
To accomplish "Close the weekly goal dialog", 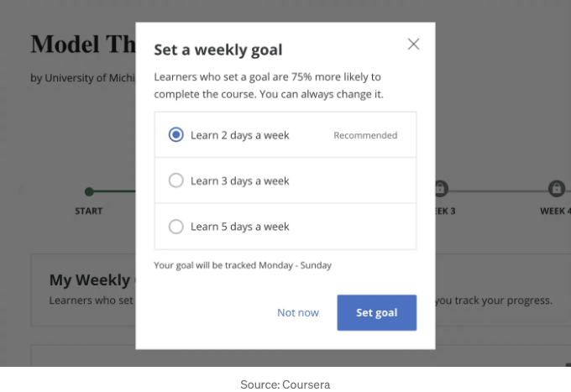I will [413, 44].
